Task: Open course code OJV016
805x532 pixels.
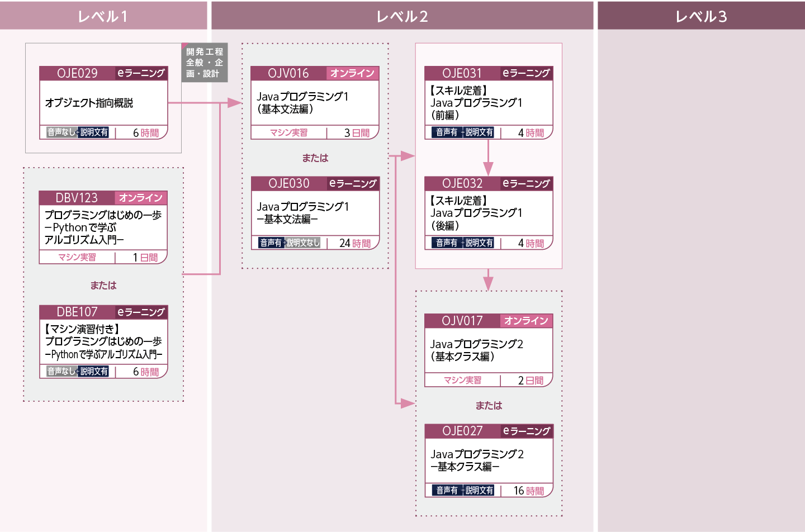Action: click(x=288, y=73)
